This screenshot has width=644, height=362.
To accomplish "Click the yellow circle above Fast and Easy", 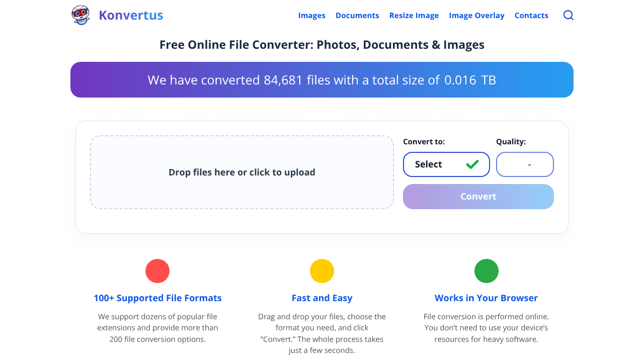I will pyautogui.click(x=322, y=271).
